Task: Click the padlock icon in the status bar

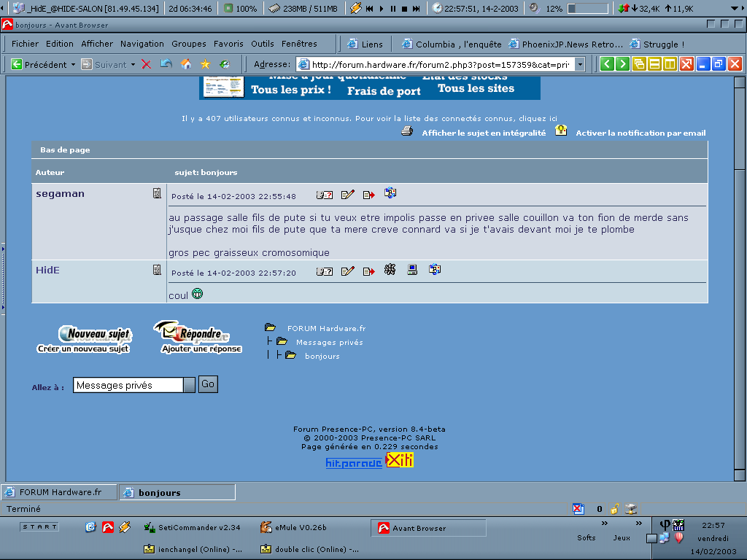Action: pos(614,508)
